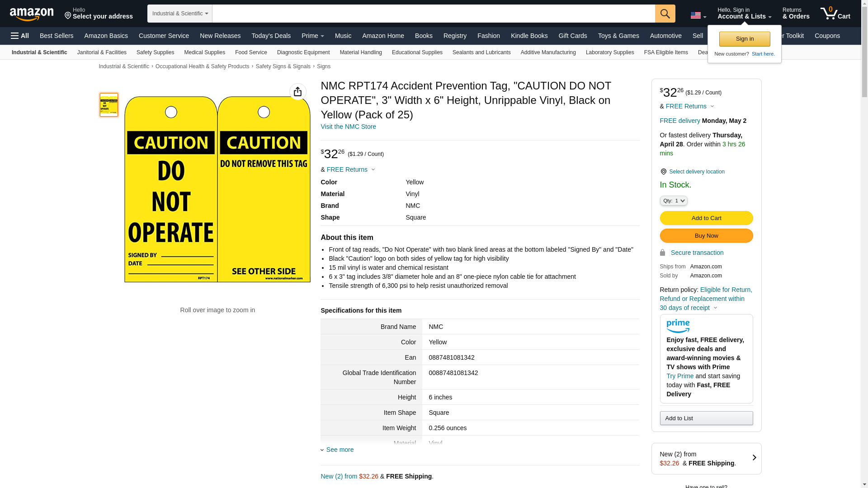Select the product thumbnail image
This screenshot has height=488, width=868.
coord(109,105)
